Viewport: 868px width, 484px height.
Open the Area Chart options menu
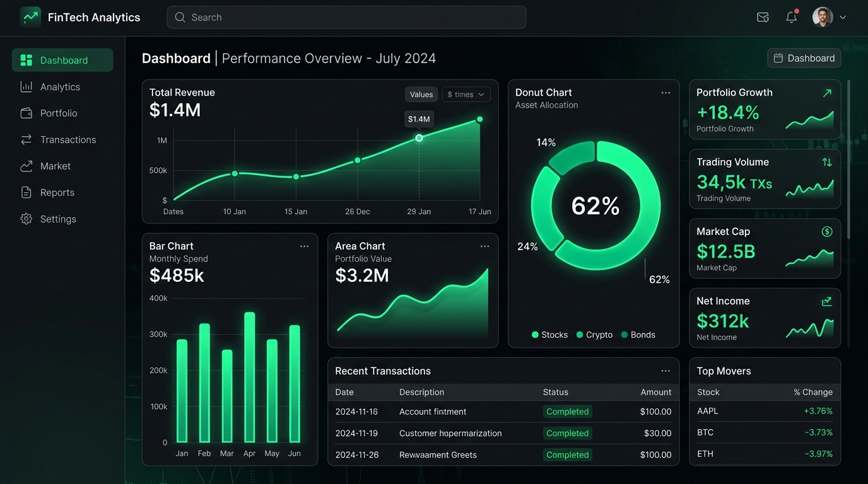tap(484, 246)
